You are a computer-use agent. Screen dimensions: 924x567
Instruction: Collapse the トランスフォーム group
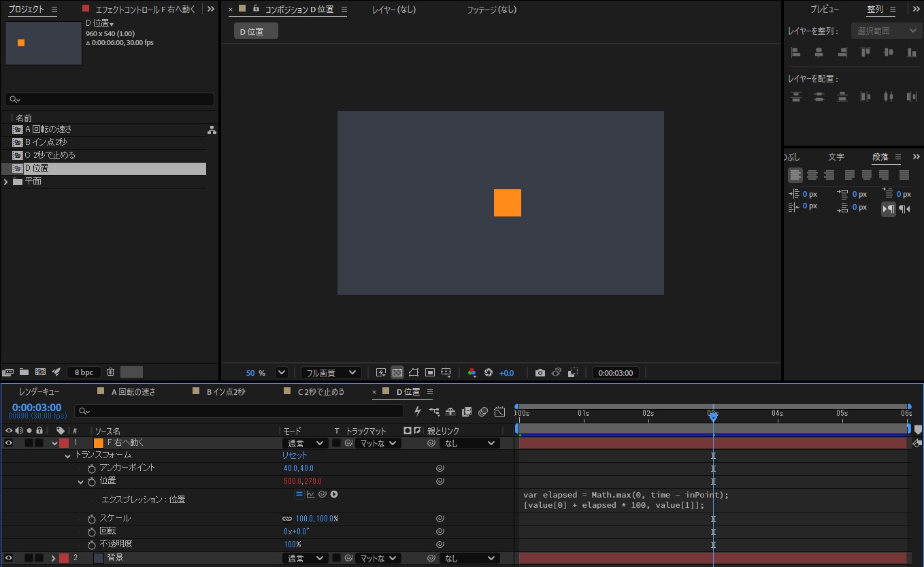67,455
